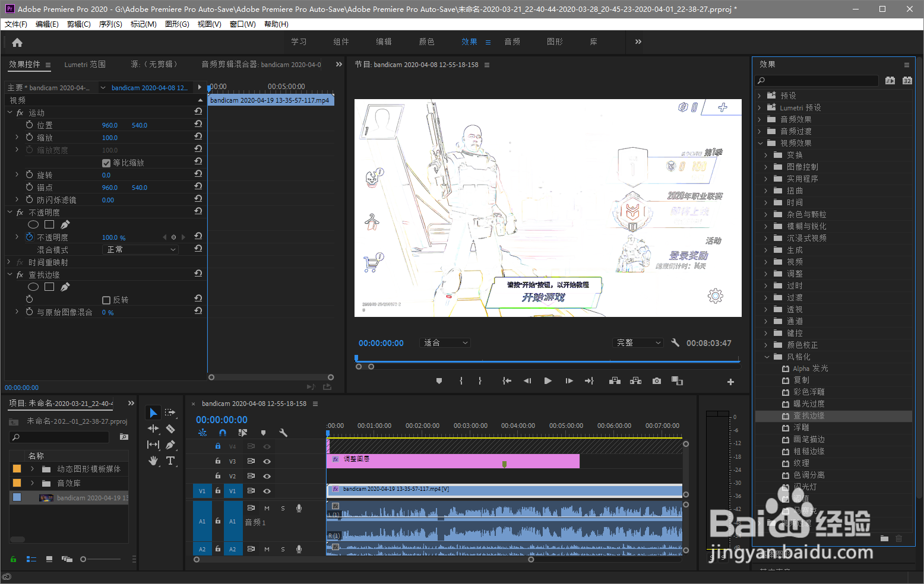Click the effects panel search field

pos(817,81)
